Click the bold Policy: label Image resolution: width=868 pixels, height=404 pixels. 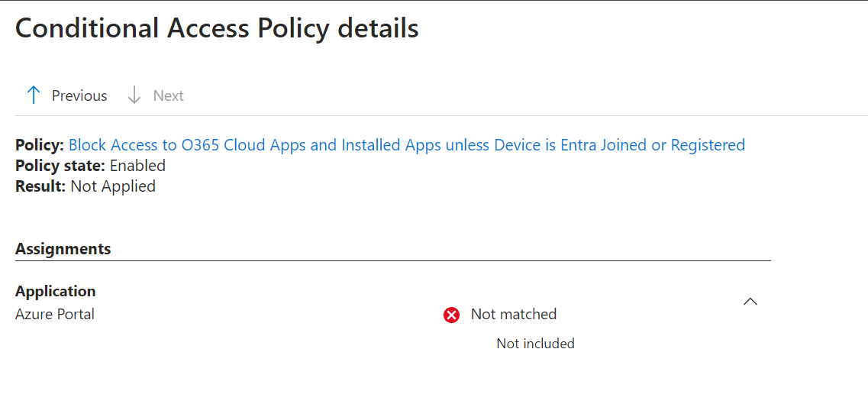click(x=40, y=145)
